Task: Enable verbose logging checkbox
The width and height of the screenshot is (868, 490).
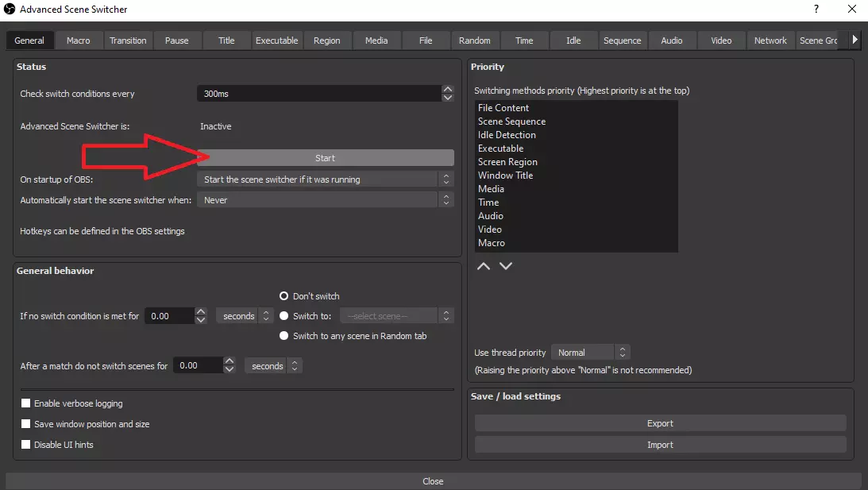Action: [26, 403]
